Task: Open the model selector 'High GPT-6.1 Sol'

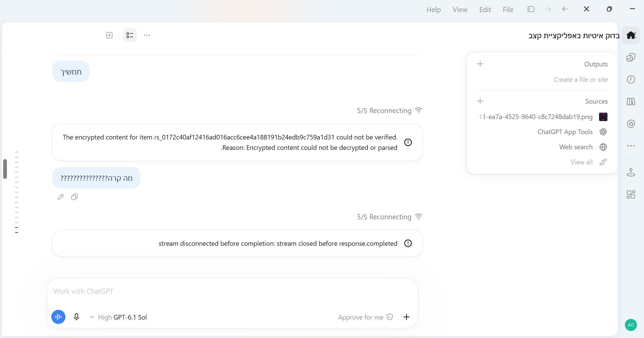Action: click(119, 317)
